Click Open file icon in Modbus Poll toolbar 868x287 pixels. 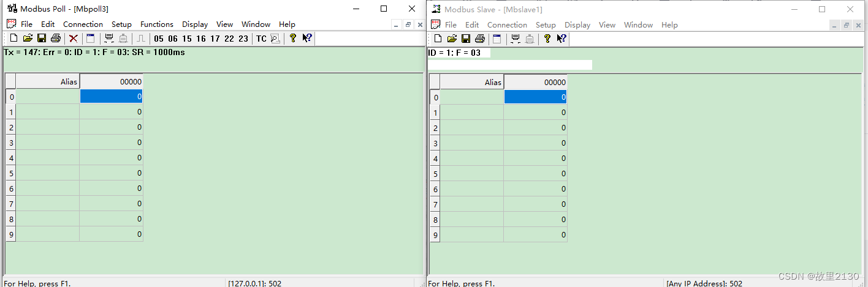(28, 39)
